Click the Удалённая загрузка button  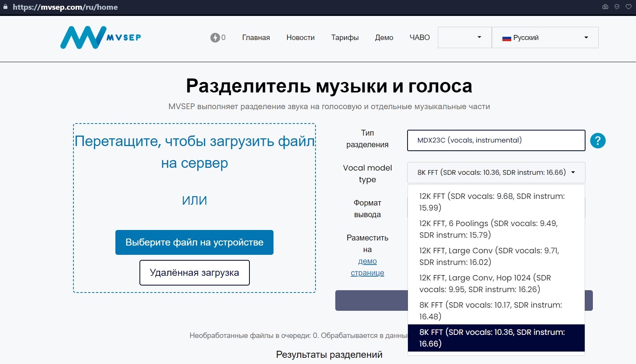click(194, 273)
